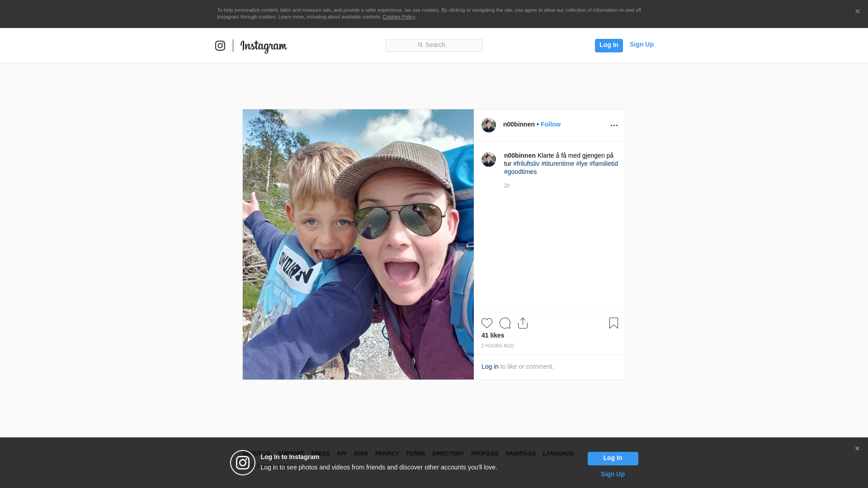Open the HASHTAGS footer menu link
Image resolution: width=868 pixels, height=488 pixels.
520,454
